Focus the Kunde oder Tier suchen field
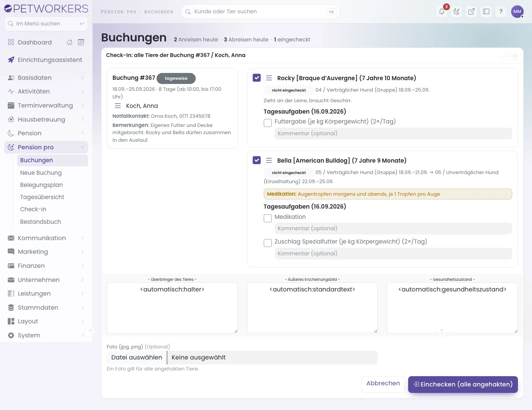Screen dimensions: 532x410 (260, 11)
